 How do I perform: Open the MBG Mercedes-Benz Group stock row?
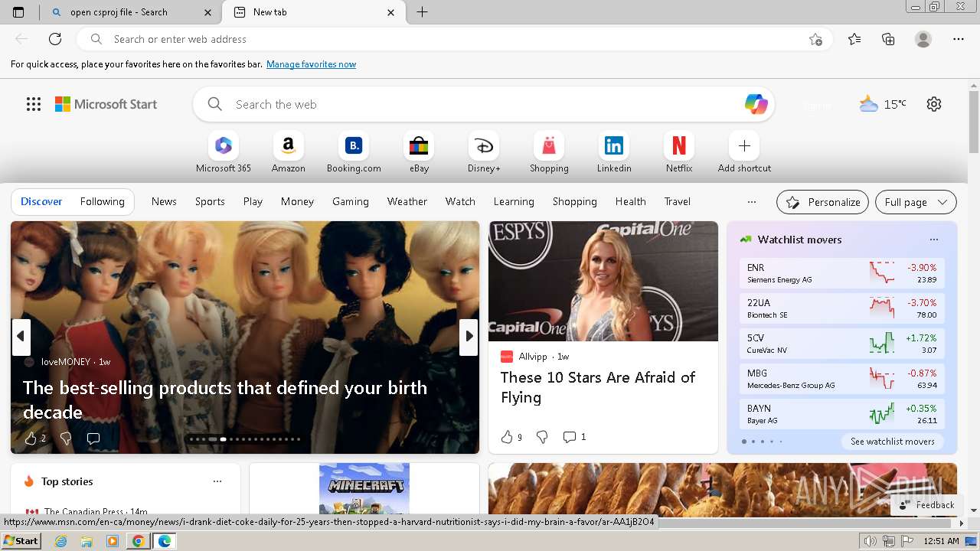pyautogui.click(x=841, y=379)
